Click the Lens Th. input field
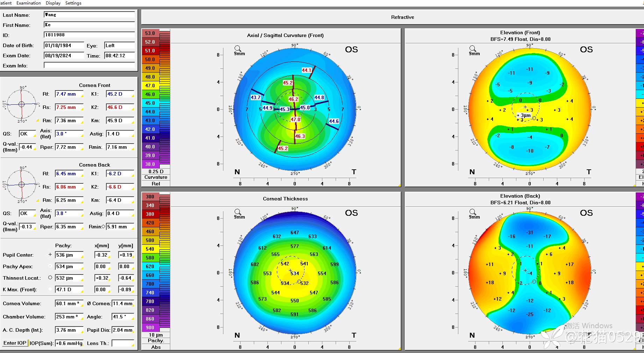 (123, 343)
